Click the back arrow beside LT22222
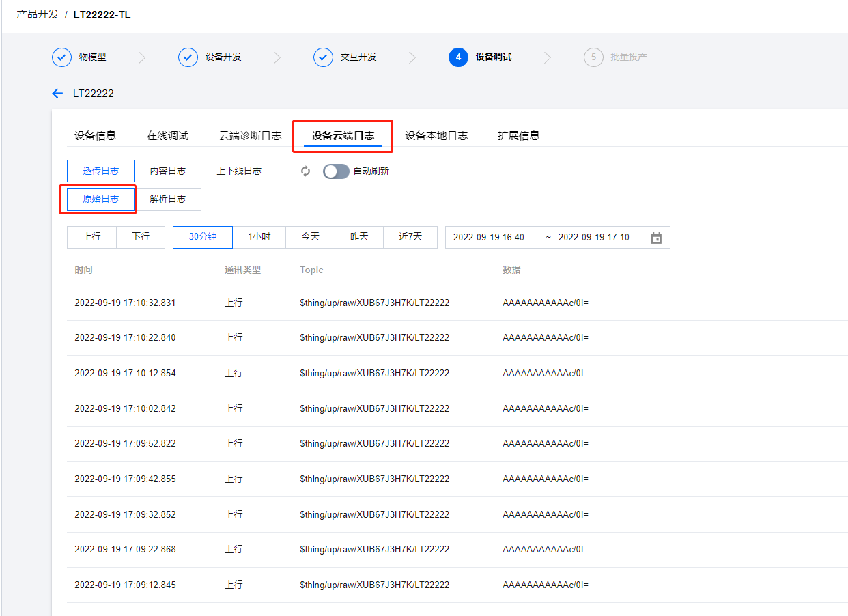This screenshot has width=848, height=616. pos(57,93)
